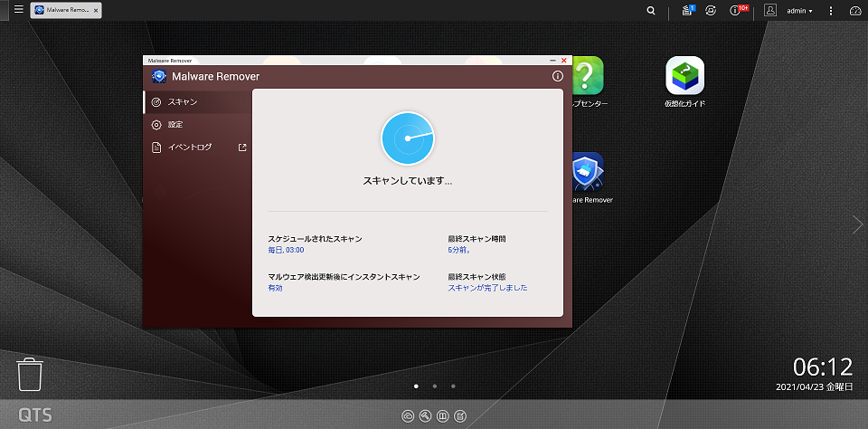
Task: Click the user profile icon
Action: pyautogui.click(x=770, y=10)
